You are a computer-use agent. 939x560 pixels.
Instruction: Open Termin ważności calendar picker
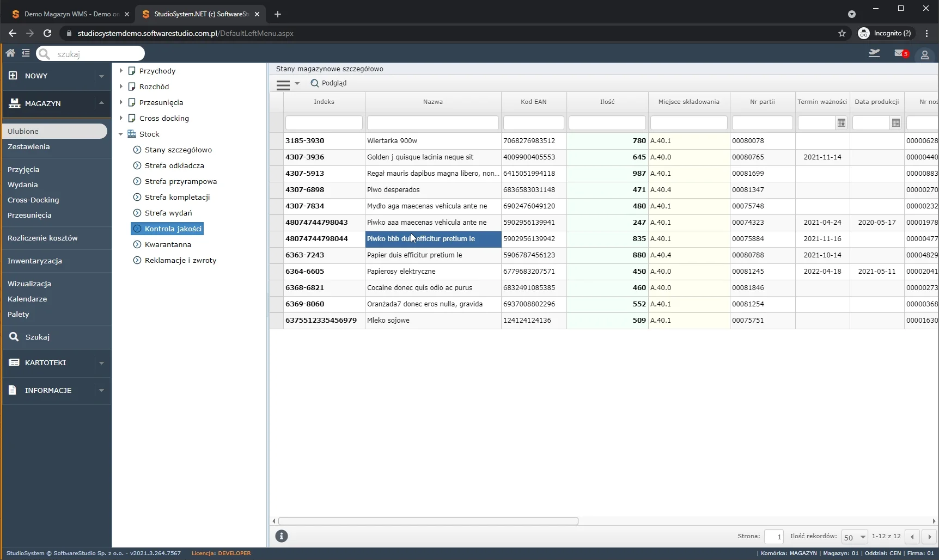click(842, 123)
